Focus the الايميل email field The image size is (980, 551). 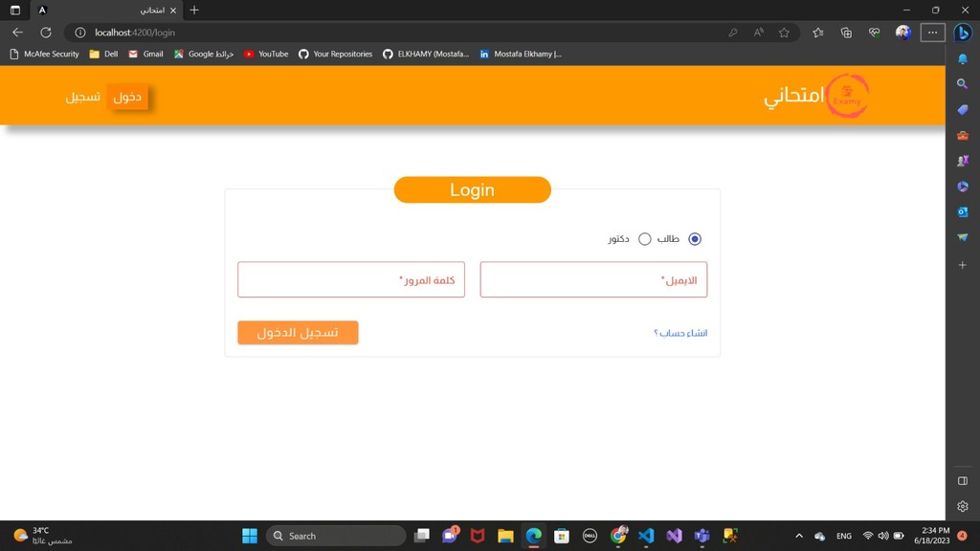[x=593, y=279]
